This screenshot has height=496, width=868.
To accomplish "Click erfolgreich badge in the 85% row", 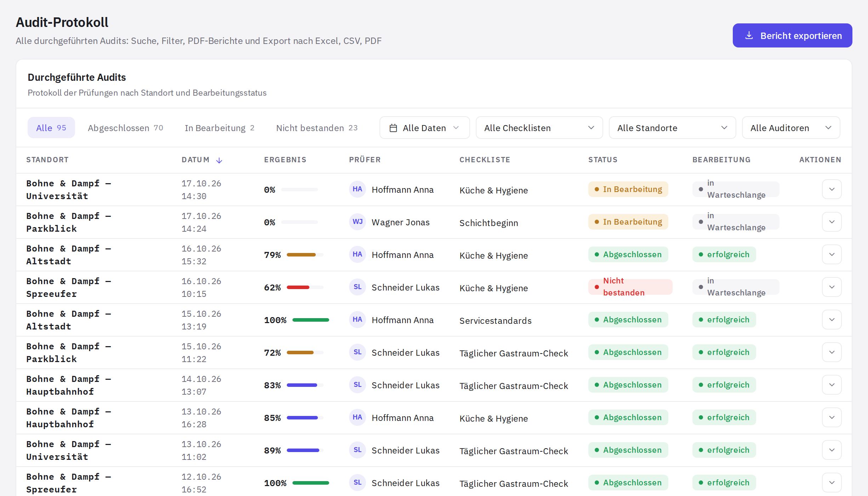I will [x=724, y=417].
